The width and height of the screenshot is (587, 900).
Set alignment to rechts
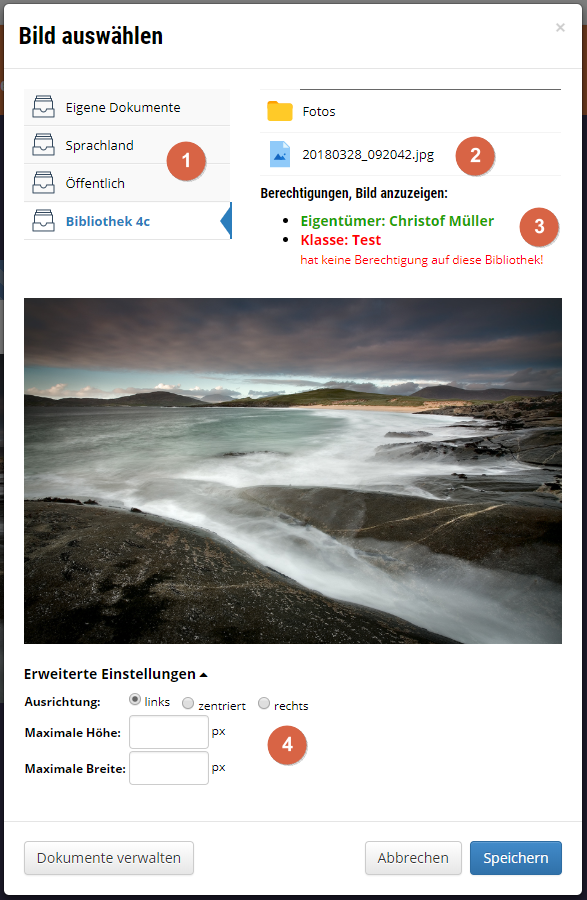(x=263, y=703)
